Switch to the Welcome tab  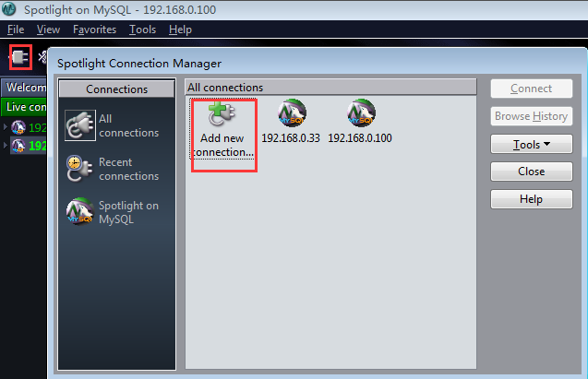click(x=25, y=88)
